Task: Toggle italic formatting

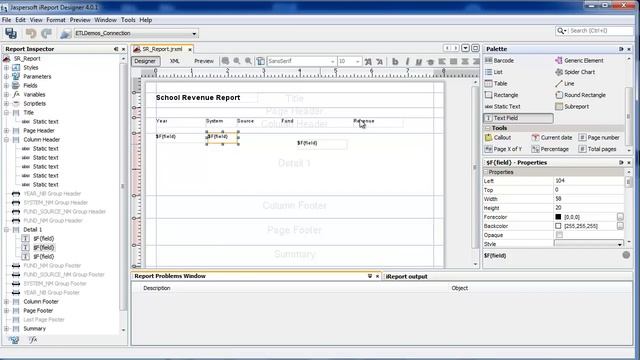Action: 407,61
